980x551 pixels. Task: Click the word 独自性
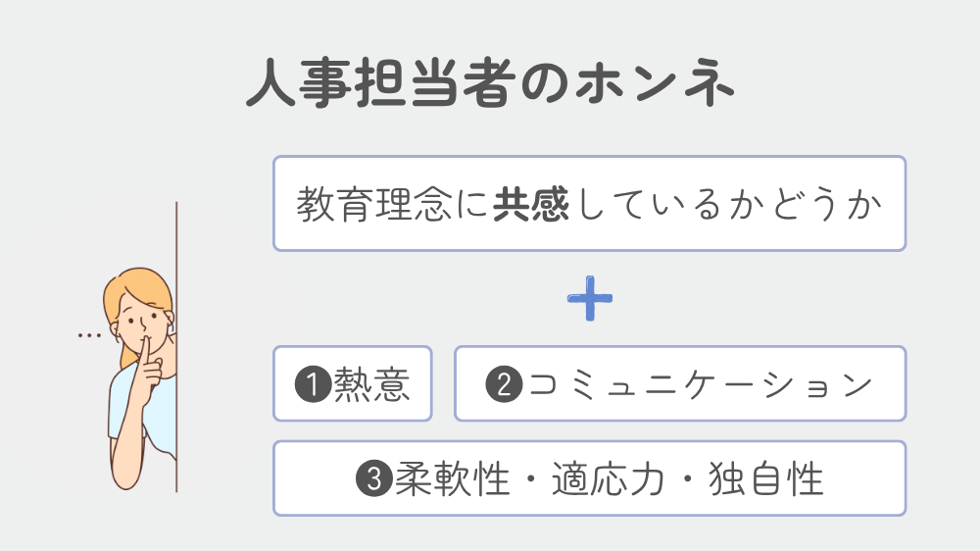point(766,479)
